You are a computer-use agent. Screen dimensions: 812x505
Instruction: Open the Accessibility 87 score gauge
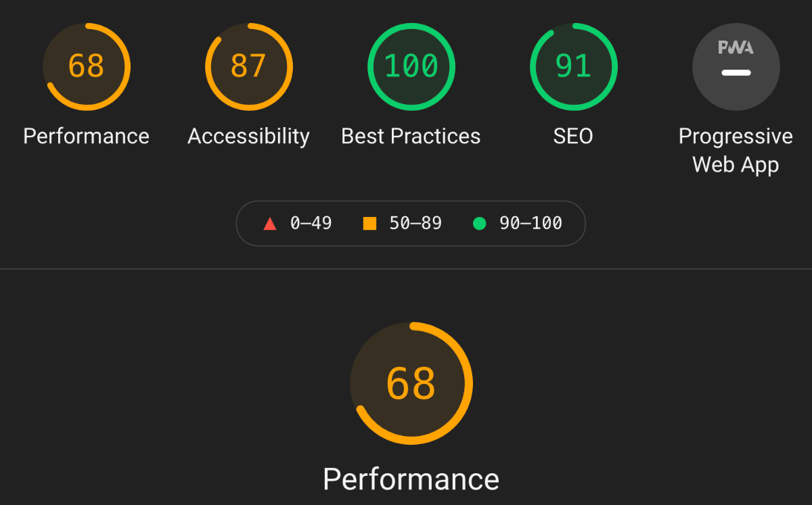tap(249, 66)
